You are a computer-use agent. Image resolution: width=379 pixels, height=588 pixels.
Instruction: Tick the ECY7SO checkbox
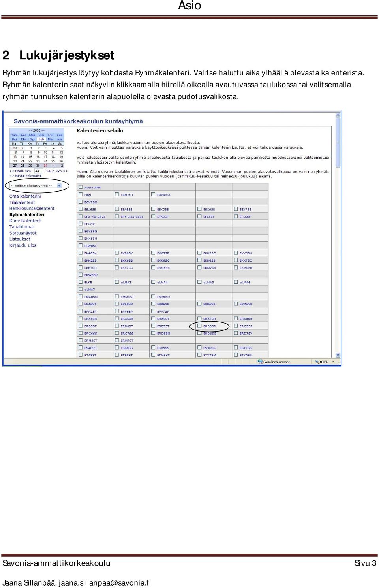[81, 202]
